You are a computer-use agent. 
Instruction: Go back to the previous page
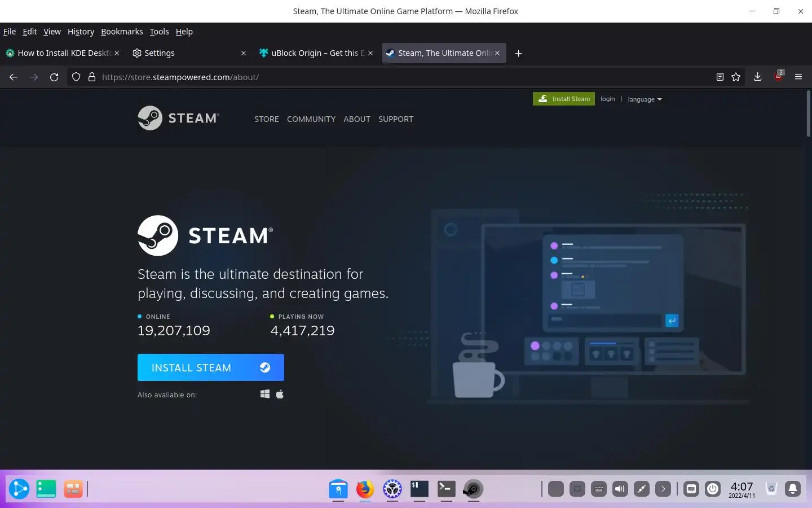pyautogui.click(x=14, y=77)
